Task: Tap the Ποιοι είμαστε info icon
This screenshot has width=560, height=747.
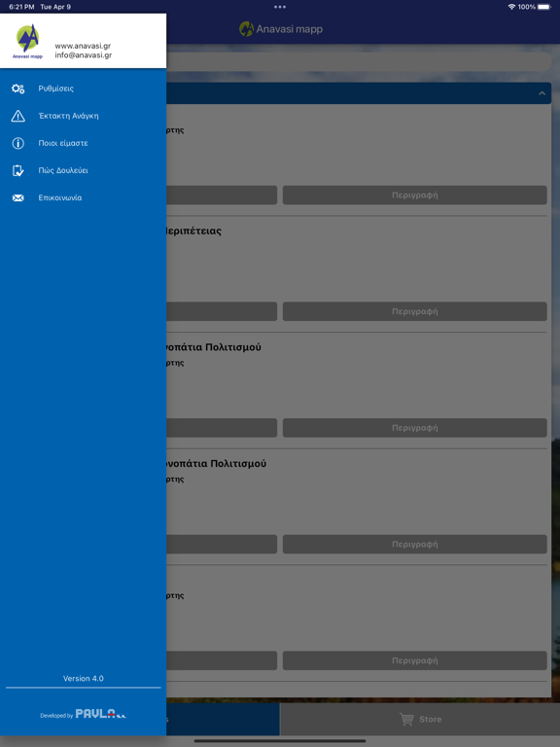Action: tap(18, 143)
